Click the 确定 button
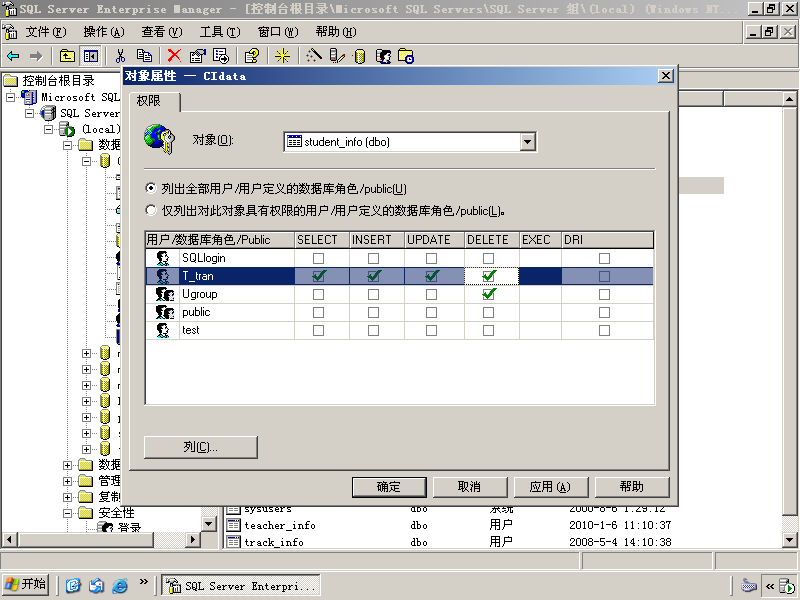 pos(389,487)
